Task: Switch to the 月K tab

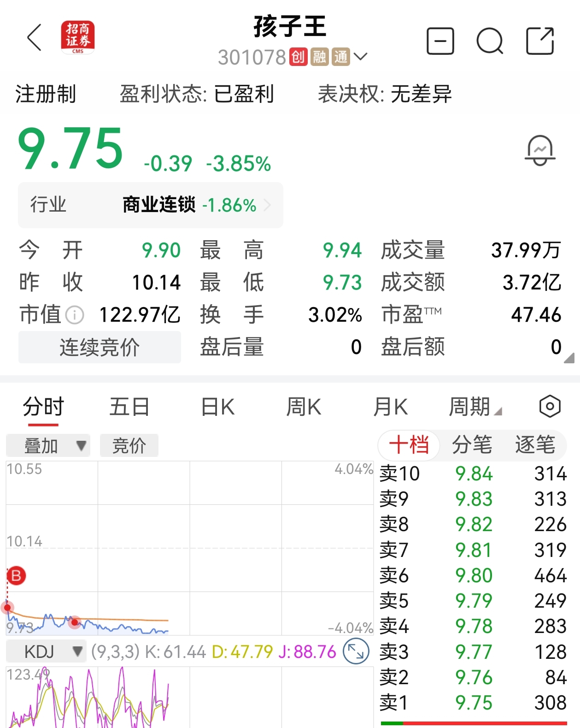Action: coord(390,407)
